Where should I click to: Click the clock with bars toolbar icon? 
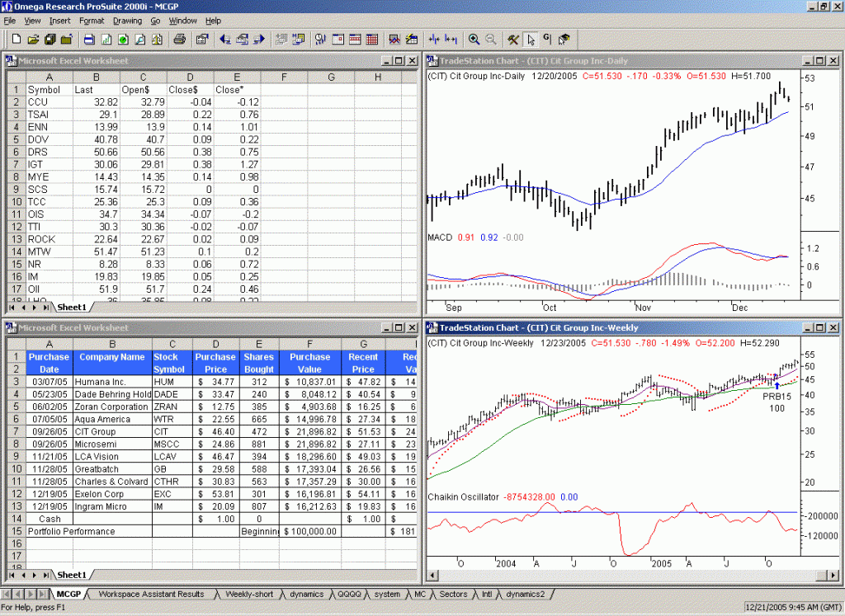point(321,40)
